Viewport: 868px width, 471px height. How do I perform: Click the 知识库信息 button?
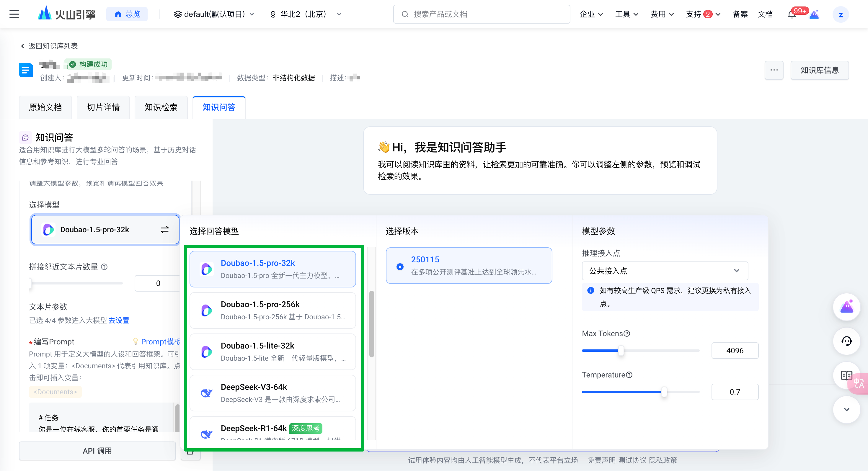point(820,70)
